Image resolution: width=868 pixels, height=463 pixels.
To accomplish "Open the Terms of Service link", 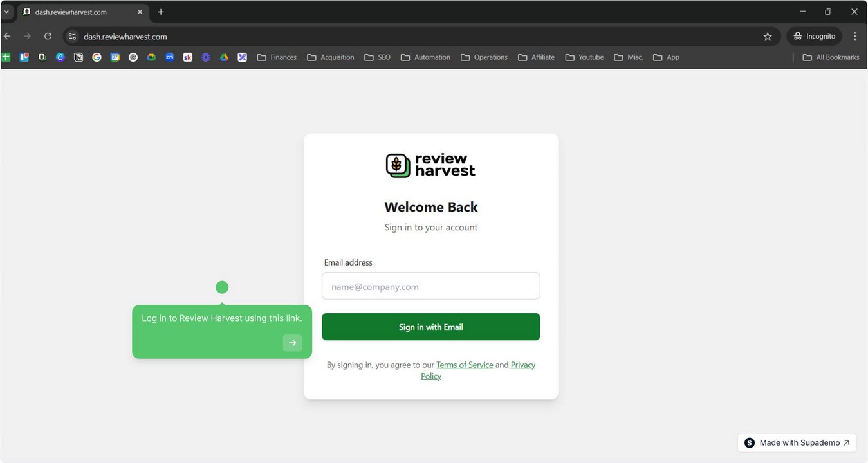I will (x=465, y=365).
